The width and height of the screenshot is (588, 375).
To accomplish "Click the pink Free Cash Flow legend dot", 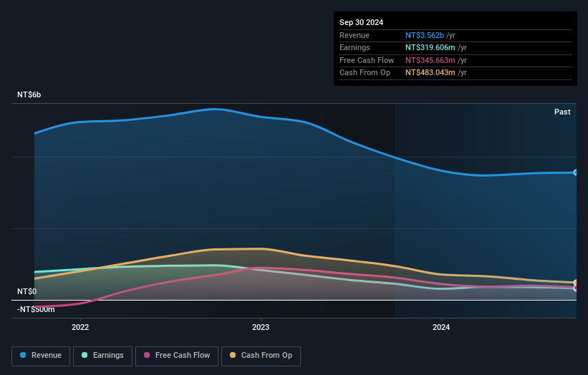I will pyautogui.click(x=147, y=355).
